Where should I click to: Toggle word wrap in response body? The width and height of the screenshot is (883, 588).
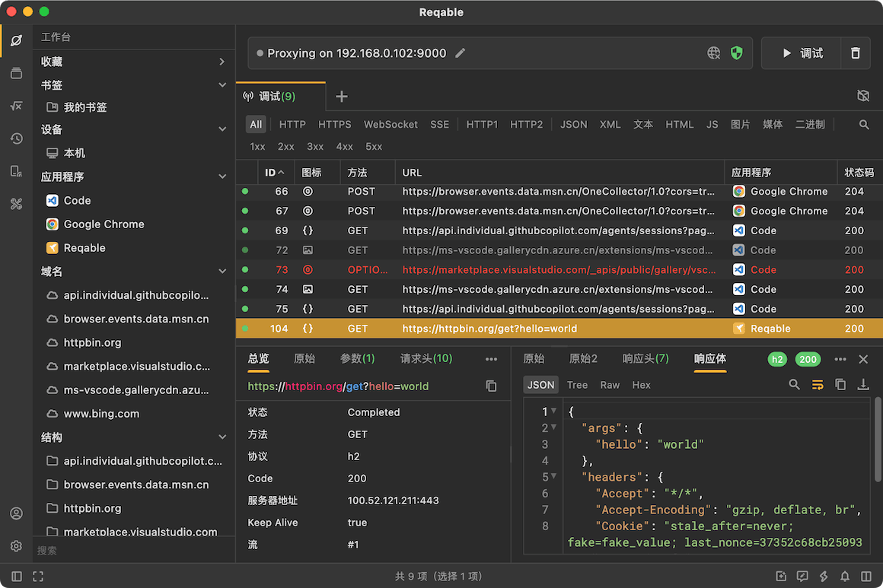817,385
